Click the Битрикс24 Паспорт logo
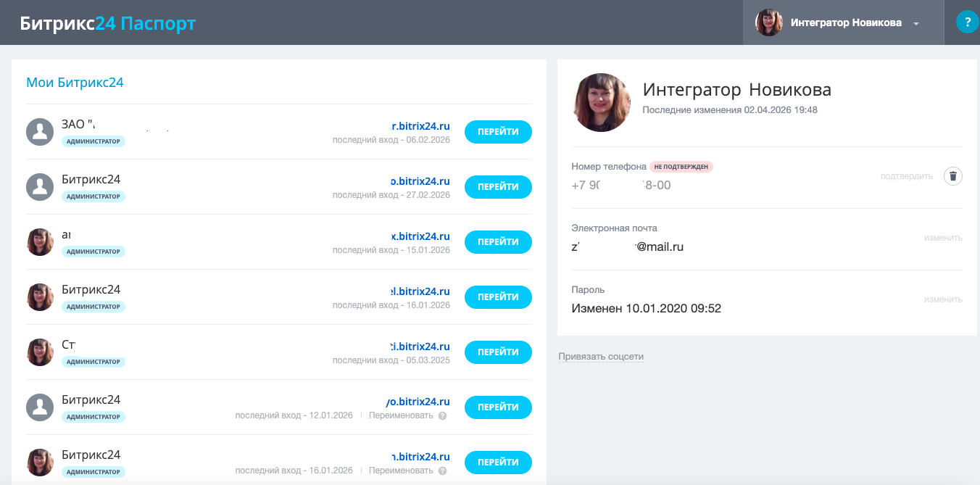 click(x=108, y=23)
